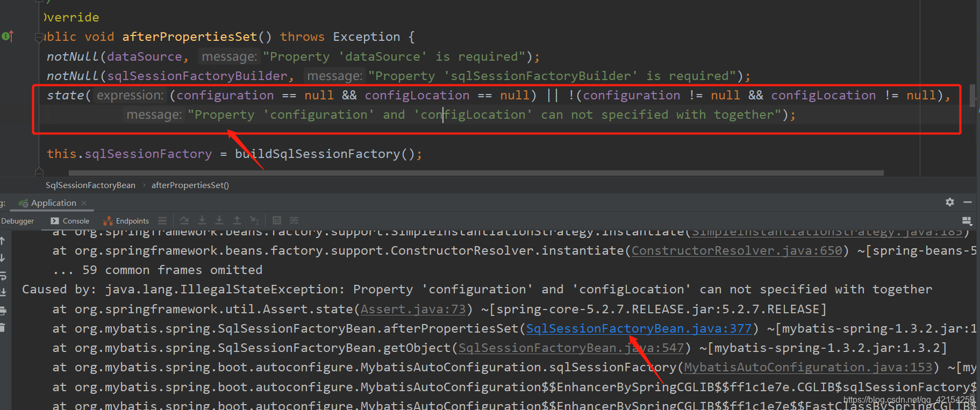Click the editor vertical scrollbar marker
Viewport: 980px width, 410px height.
[x=972, y=95]
